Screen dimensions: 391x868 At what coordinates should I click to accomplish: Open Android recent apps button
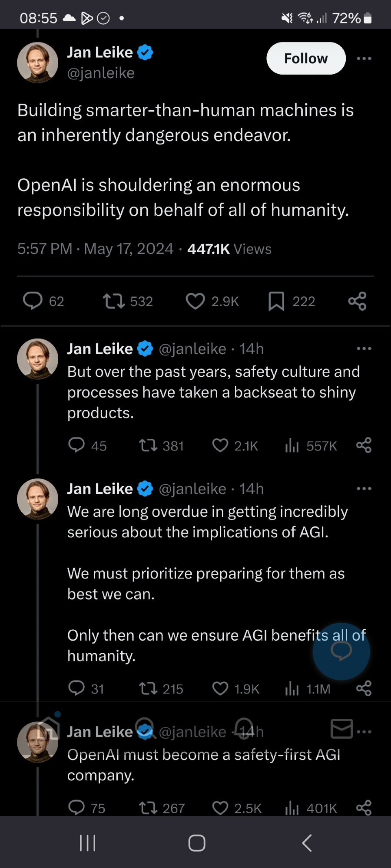pyautogui.click(x=87, y=843)
